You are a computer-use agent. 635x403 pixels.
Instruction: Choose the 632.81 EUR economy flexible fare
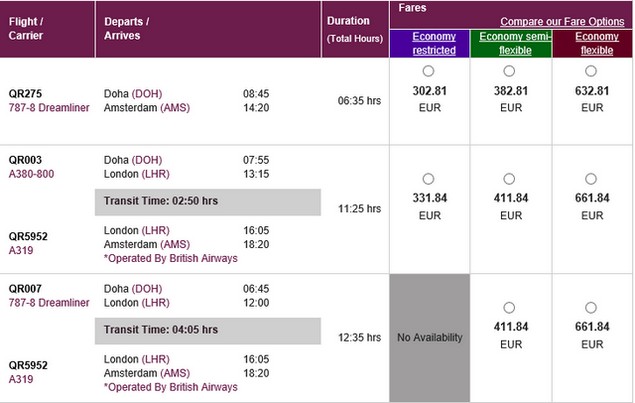[x=591, y=71]
